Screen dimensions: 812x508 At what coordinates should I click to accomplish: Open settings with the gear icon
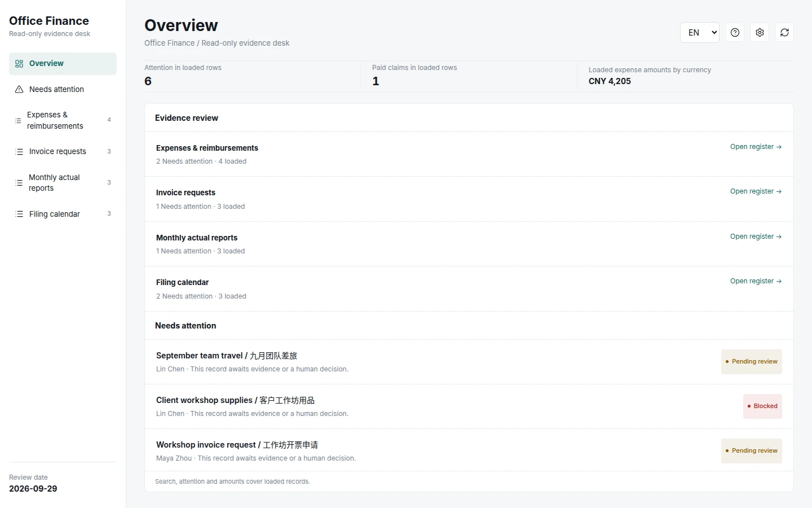(760, 33)
